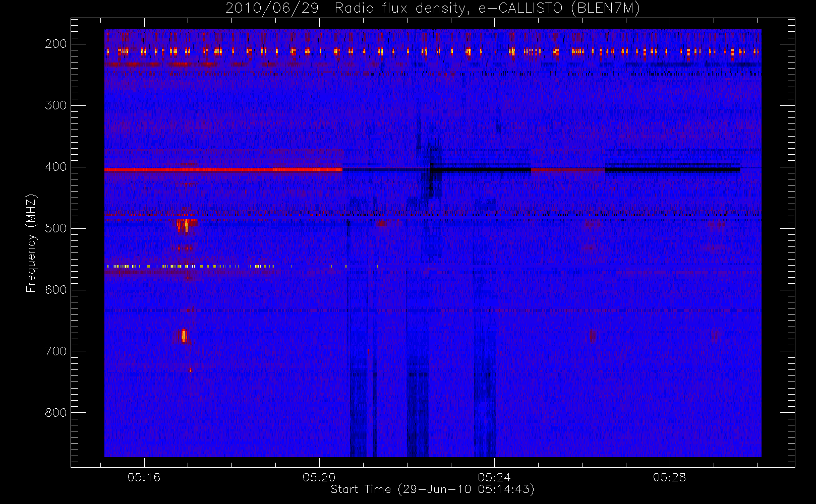Click the 'Start Time (29-Jun-10 05:14:43)' axis label

[432, 489]
